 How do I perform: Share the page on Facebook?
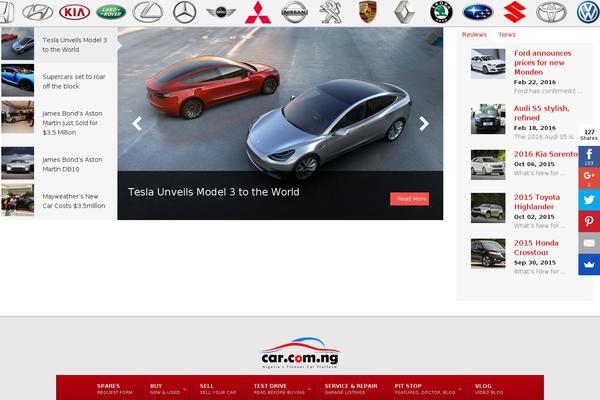[589, 157]
